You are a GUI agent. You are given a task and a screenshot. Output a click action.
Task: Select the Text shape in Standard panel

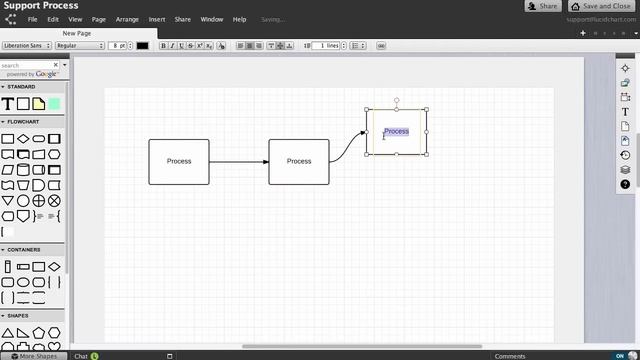pos(8,104)
